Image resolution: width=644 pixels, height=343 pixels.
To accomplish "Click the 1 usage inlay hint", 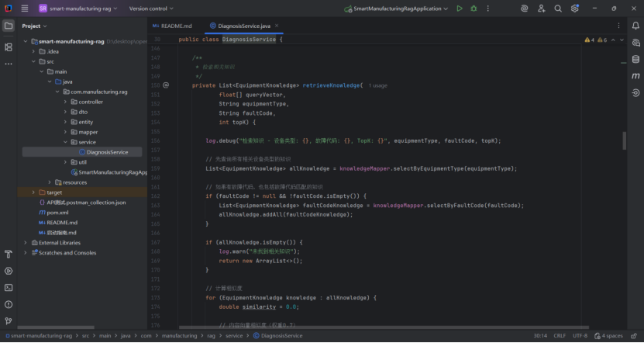I will (x=378, y=85).
